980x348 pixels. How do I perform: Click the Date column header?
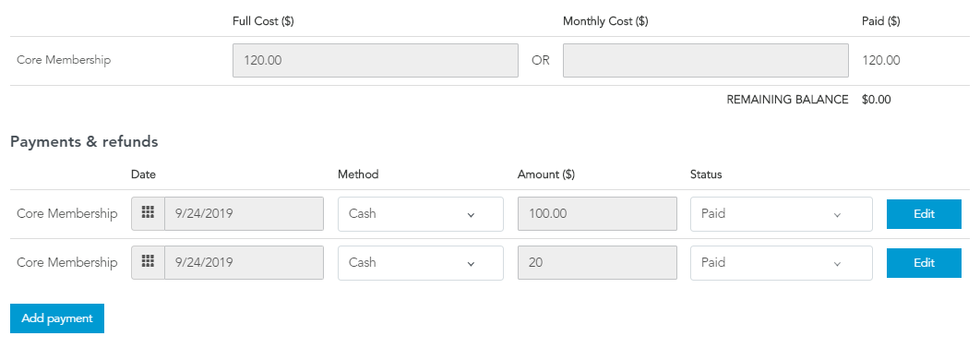point(143,174)
